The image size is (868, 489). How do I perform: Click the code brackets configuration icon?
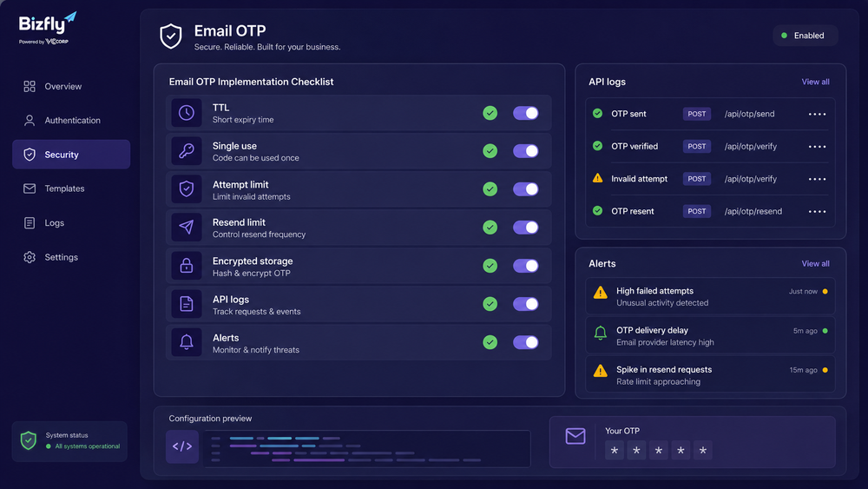click(182, 446)
